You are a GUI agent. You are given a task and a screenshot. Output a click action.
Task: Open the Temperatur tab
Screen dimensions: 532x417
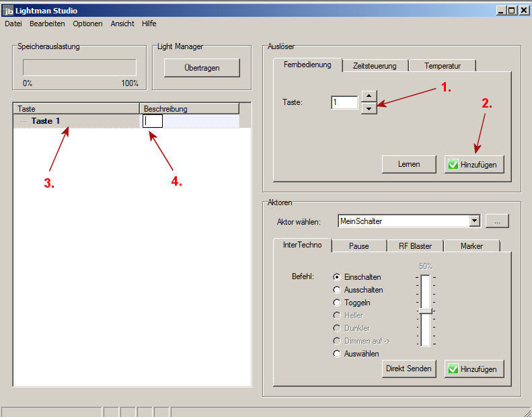pos(442,66)
